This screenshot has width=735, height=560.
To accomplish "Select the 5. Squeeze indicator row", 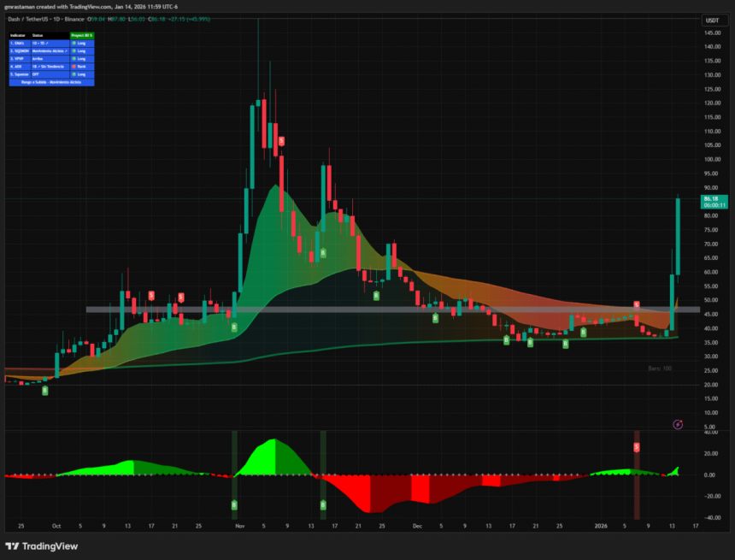I will (21, 74).
